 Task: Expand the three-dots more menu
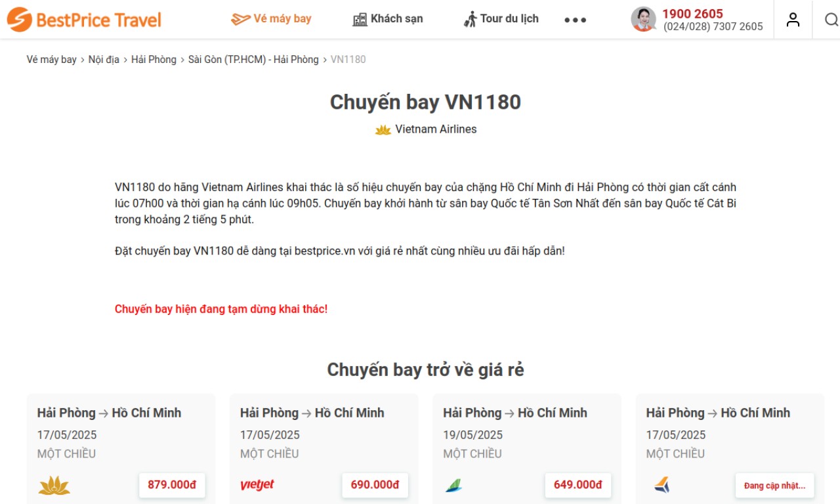click(x=576, y=20)
